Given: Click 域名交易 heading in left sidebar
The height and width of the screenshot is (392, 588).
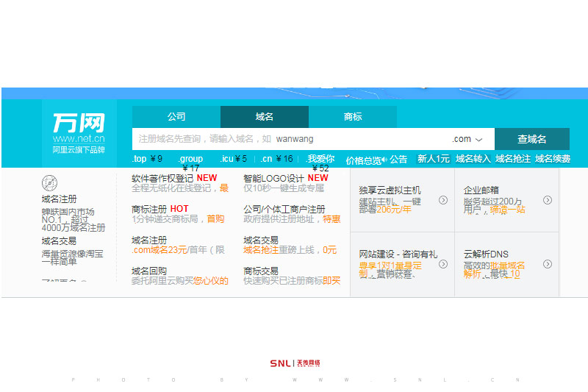Looking at the screenshot, I should pyautogui.click(x=60, y=240).
